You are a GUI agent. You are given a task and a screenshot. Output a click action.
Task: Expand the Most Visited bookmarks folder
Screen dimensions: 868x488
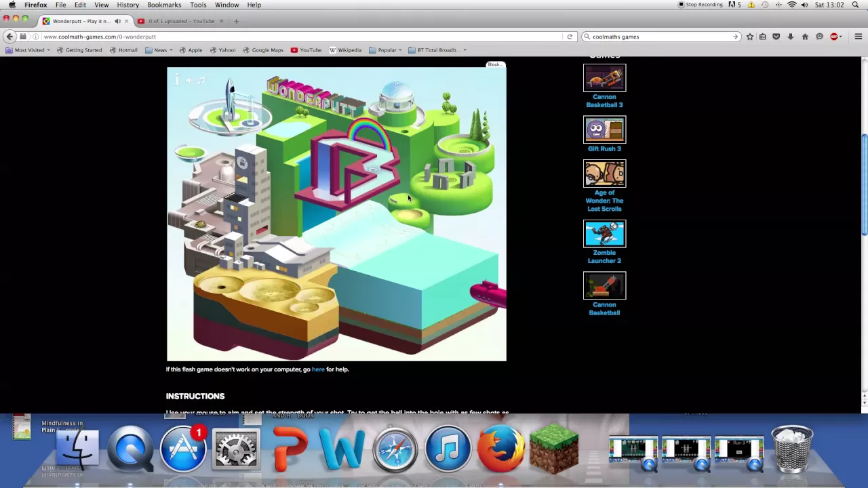pos(28,50)
